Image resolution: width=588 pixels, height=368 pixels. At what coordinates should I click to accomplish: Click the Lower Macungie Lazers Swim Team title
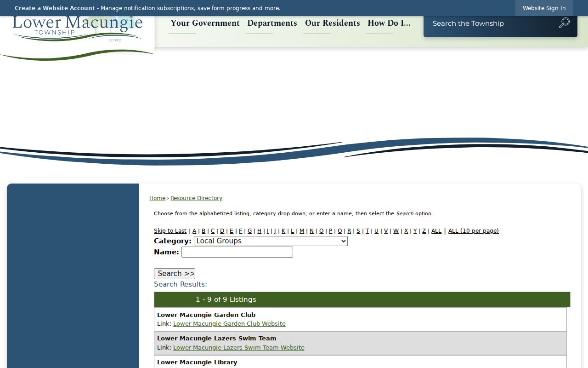217,339
